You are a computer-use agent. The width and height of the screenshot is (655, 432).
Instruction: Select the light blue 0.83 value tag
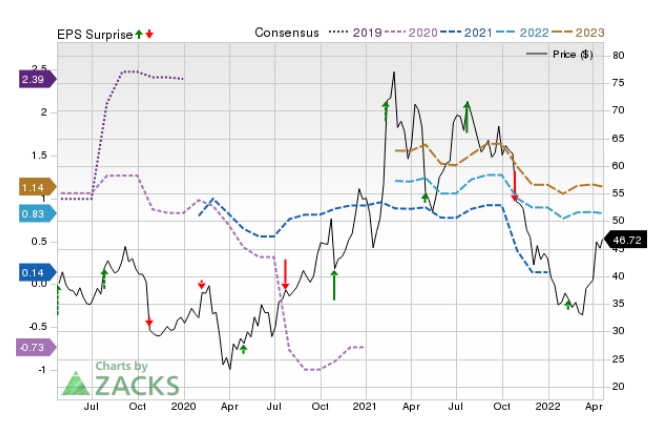[37, 214]
